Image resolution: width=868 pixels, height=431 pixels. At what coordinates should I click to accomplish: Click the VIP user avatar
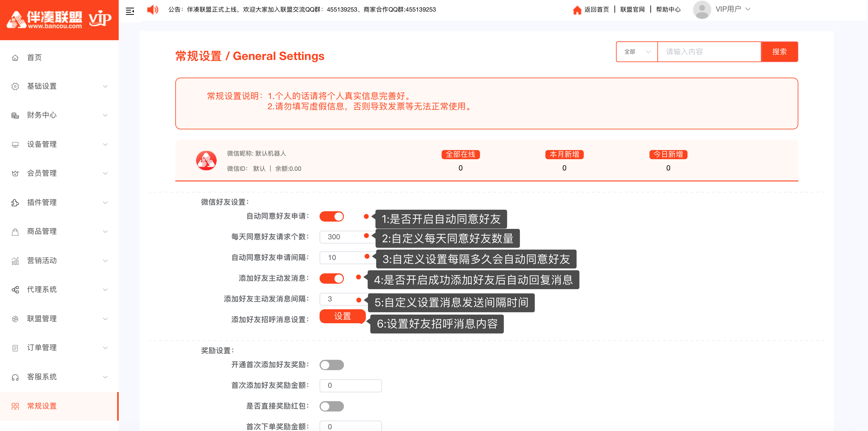(702, 9)
